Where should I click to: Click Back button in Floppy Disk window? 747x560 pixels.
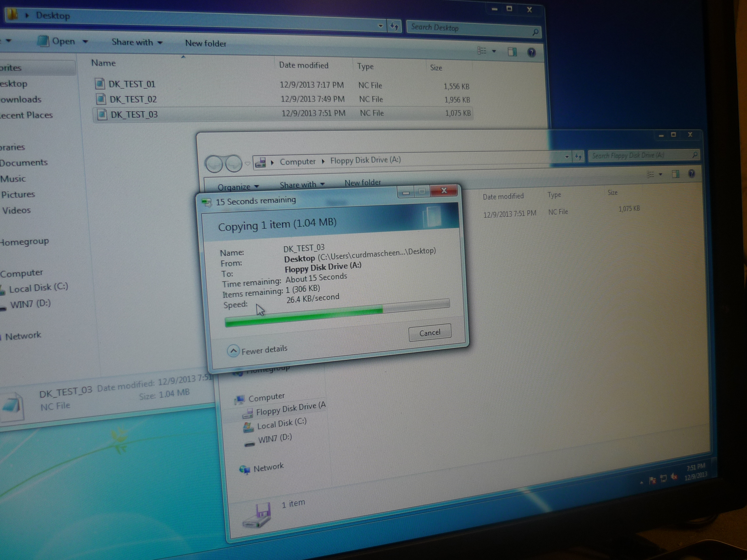[214, 164]
